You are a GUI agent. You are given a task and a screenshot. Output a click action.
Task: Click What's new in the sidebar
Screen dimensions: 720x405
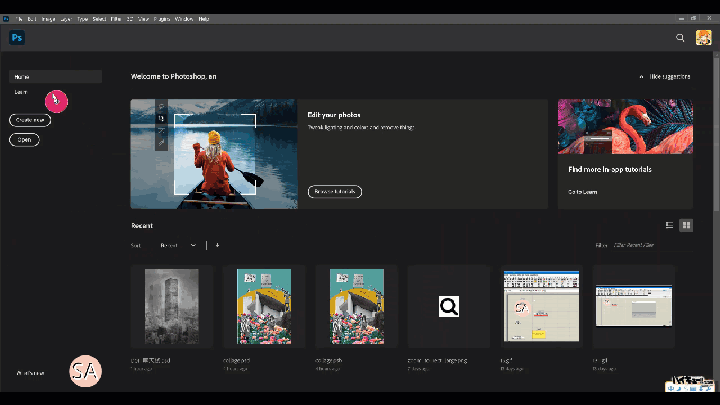[30, 373]
